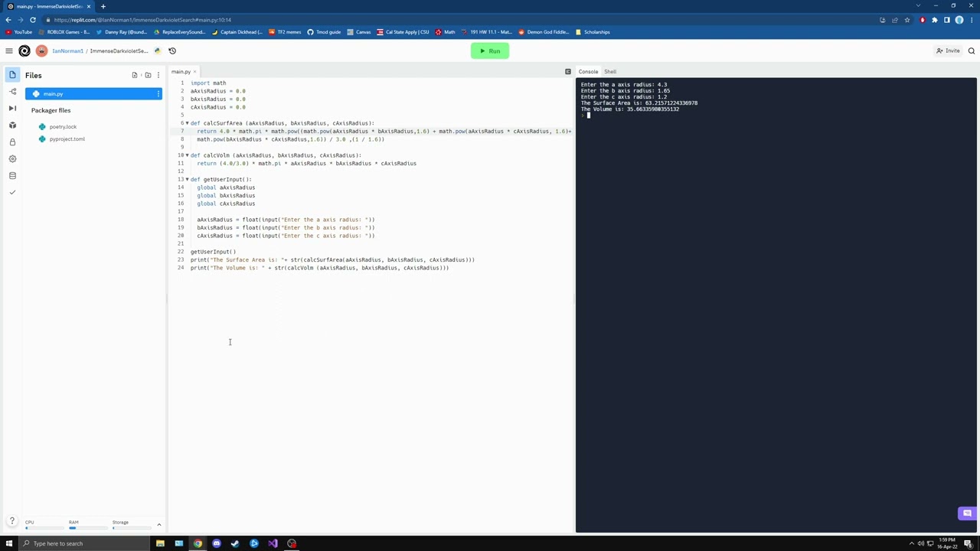
Task: Open Discord from the taskbar
Action: tap(217, 543)
